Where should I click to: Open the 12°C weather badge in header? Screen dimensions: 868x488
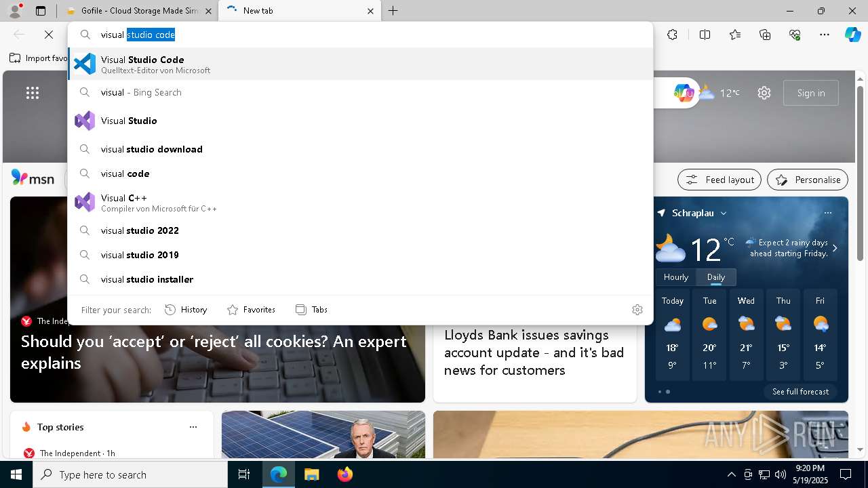click(x=720, y=93)
